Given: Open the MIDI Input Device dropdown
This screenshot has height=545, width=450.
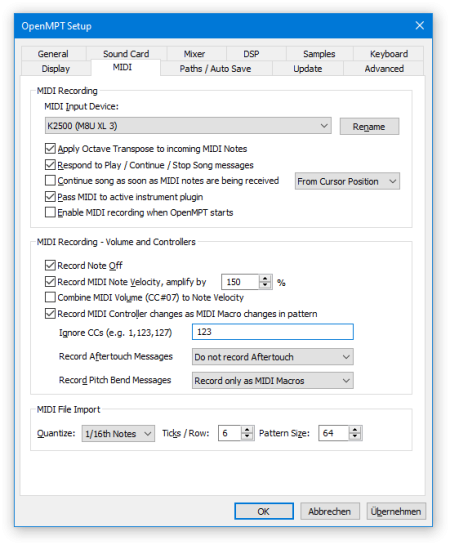Looking at the screenshot, I should coord(188,125).
